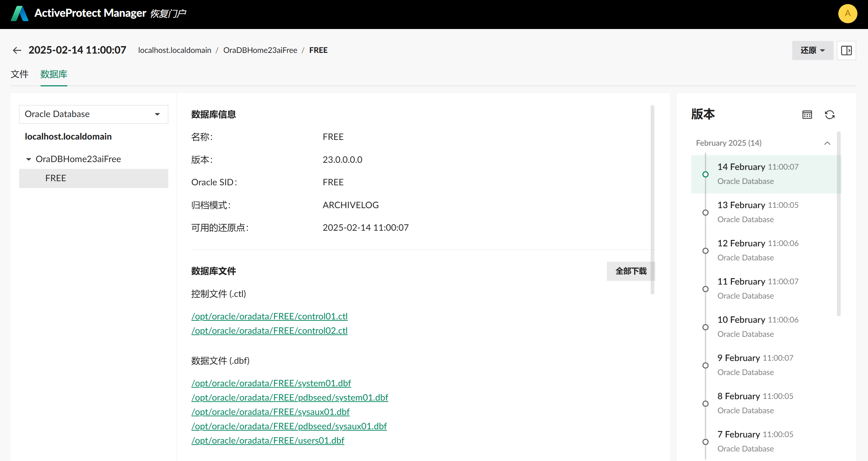
Task: Click the 控制文件 (.ctl) label
Action: tap(218, 294)
